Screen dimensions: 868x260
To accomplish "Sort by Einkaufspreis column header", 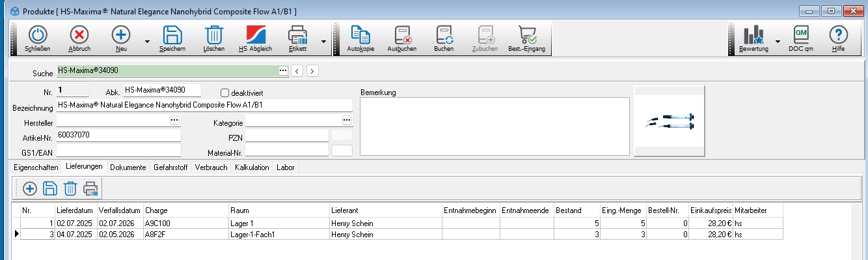I will (x=711, y=210).
